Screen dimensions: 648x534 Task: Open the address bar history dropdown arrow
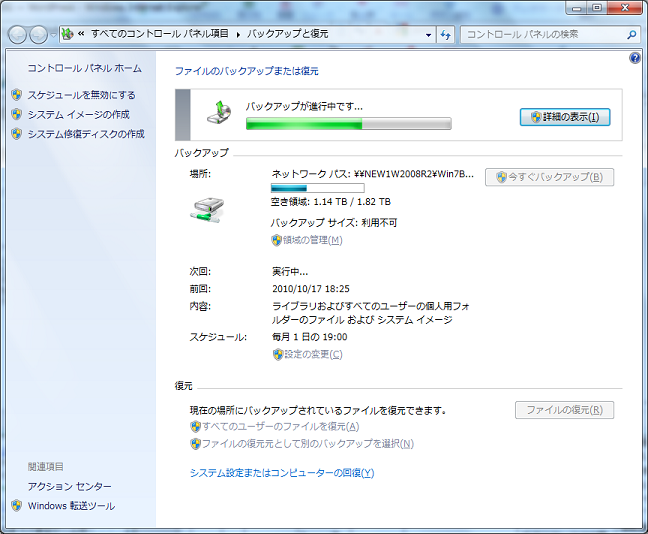(428, 34)
